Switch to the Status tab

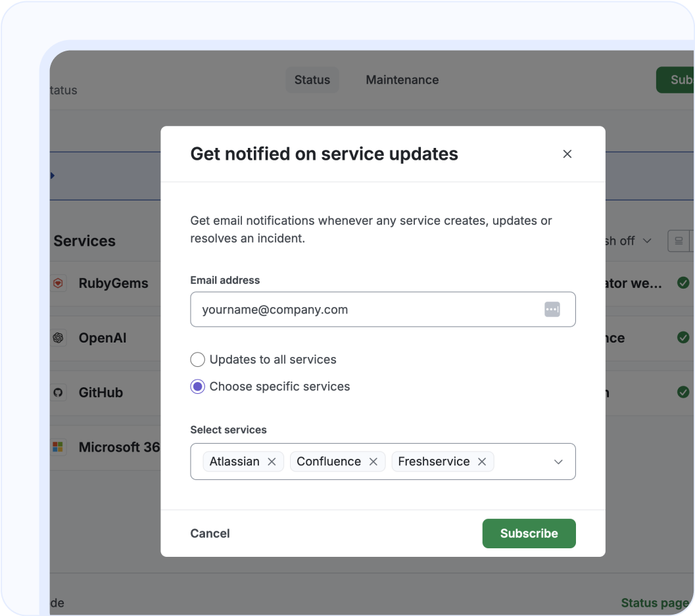(312, 80)
